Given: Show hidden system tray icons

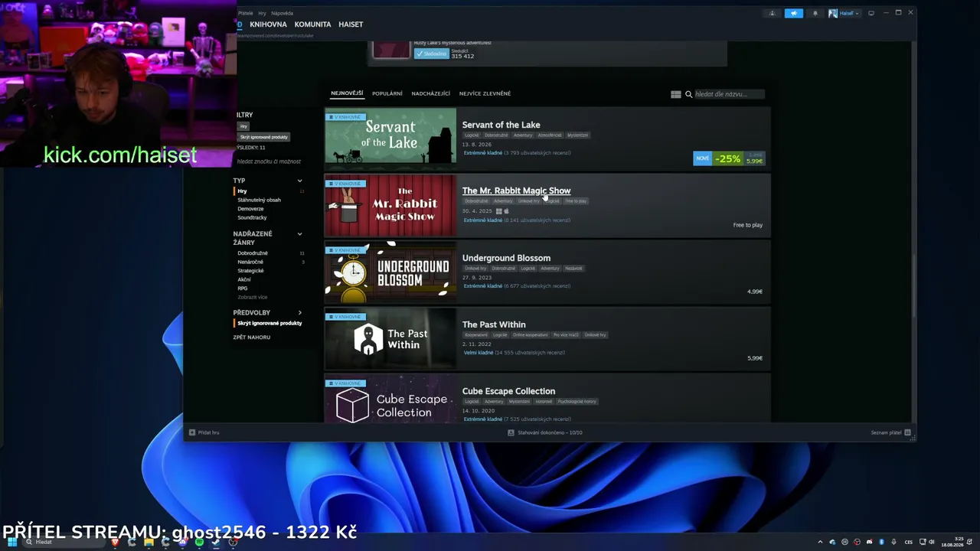Looking at the screenshot, I should [820, 542].
